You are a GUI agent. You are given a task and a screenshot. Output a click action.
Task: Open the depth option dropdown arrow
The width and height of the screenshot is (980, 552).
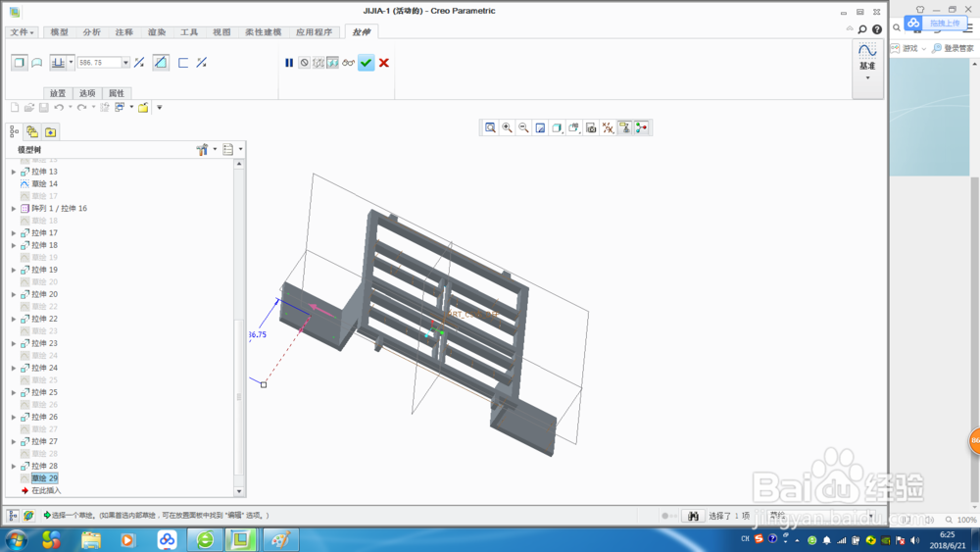(x=72, y=63)
